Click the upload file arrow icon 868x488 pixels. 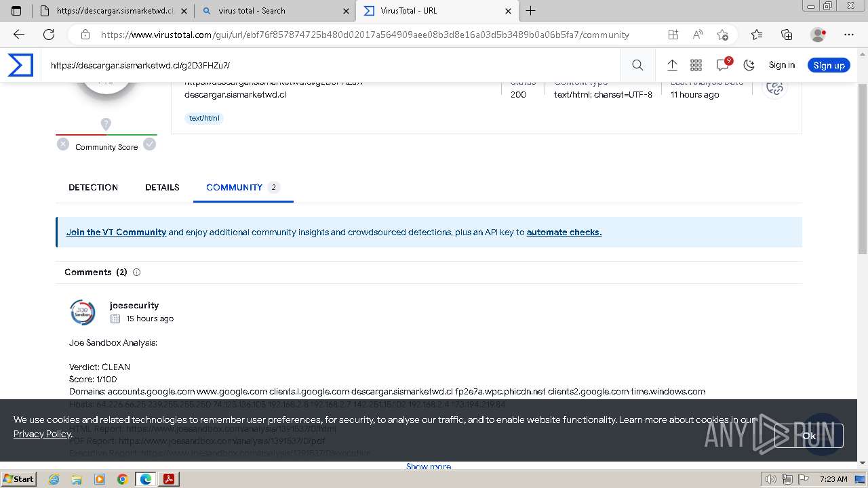(672, 65)
